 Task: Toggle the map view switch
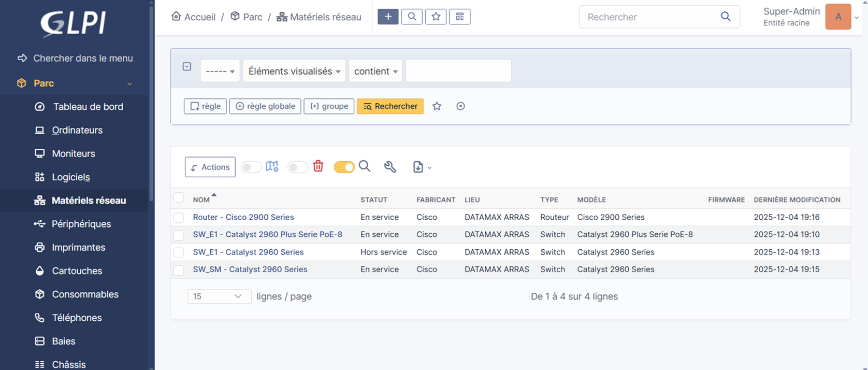tap(251, 167)
